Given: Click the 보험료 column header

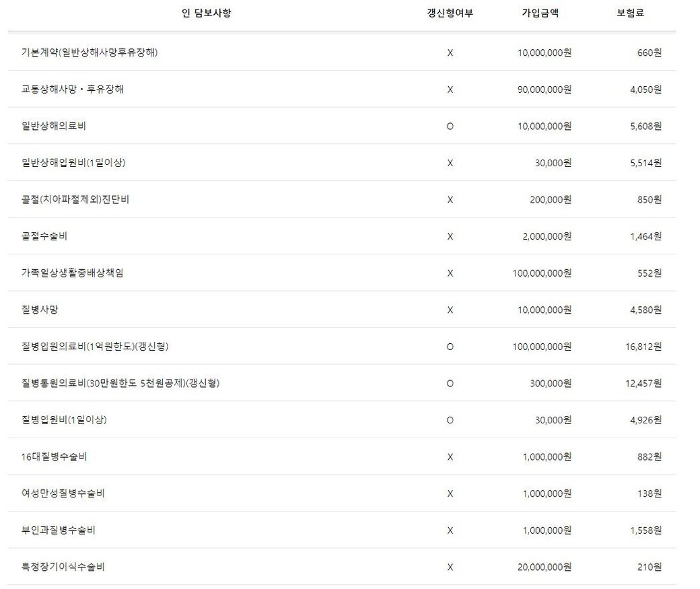Looking at the screenshot, I should coord(630,13).
